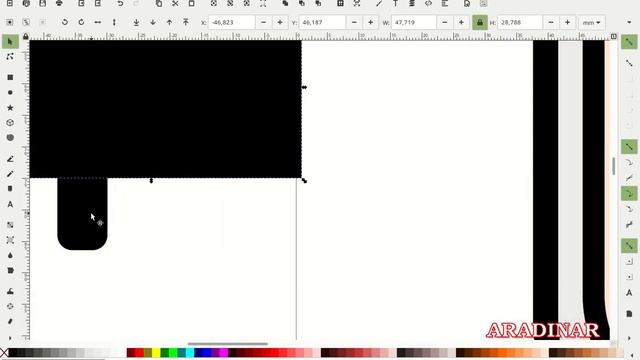640x360 pixels.
Task: Toggle width/height ratio lock
Action: tap(480, 22)
